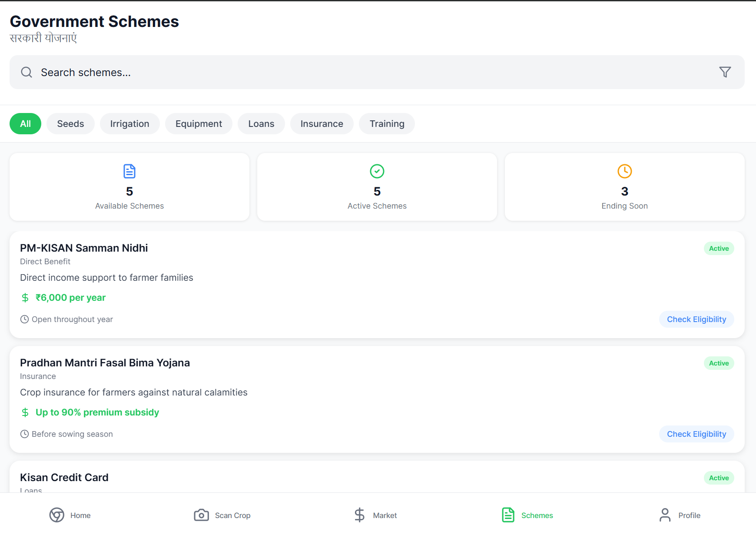Click the Hindi subtitle सरकारी योजनाएं
The image size is (756, 535).
(43, 38)
